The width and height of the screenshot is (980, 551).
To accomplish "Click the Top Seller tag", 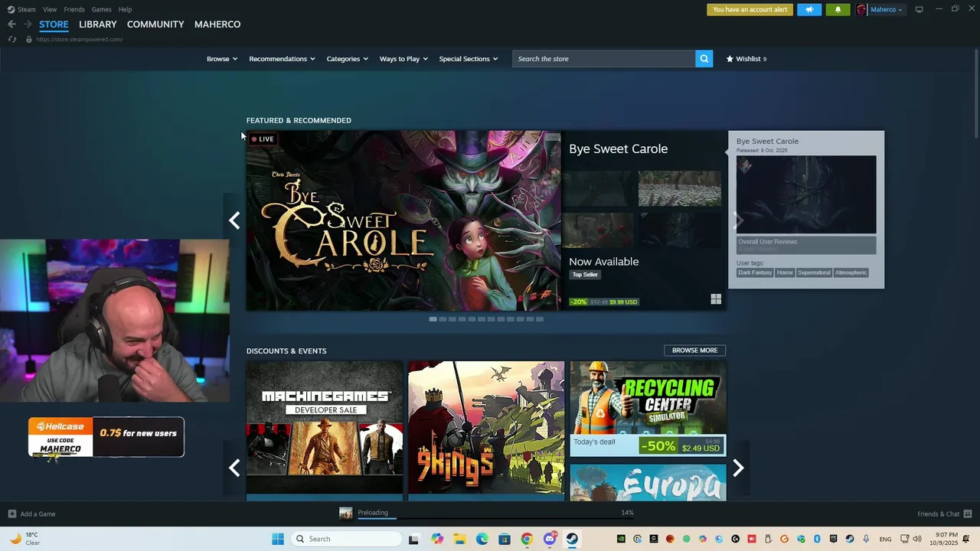I will tap(585, 275).
